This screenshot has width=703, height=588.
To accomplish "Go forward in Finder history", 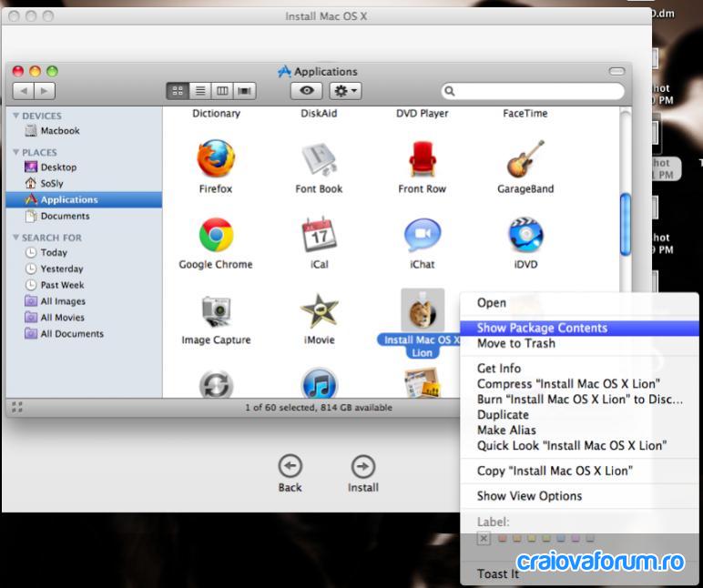I will click(45, 91).
